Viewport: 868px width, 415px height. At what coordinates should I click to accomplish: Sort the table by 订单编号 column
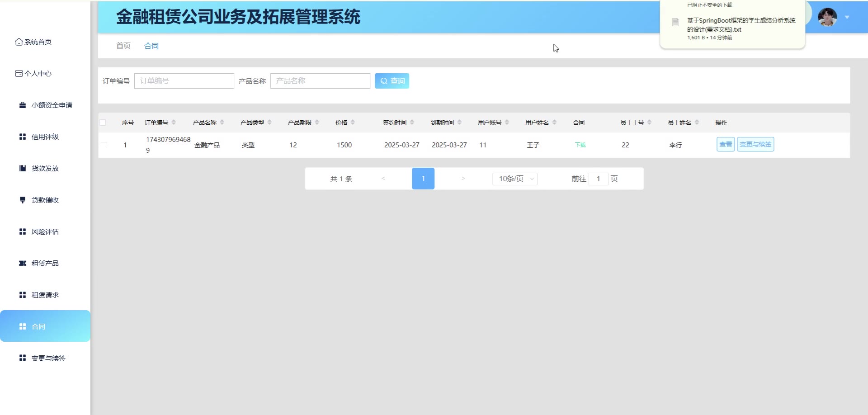click(174, 123)
